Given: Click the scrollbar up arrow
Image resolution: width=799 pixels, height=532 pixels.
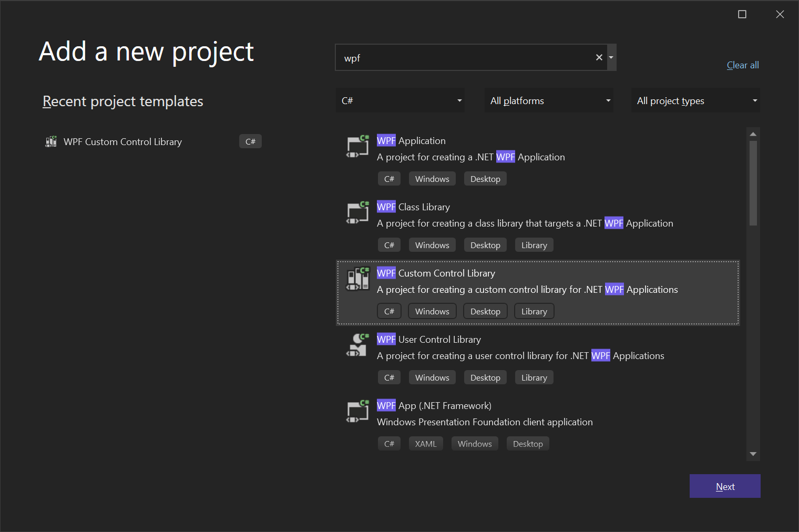Looking at the screenshot, I should 753,134.
